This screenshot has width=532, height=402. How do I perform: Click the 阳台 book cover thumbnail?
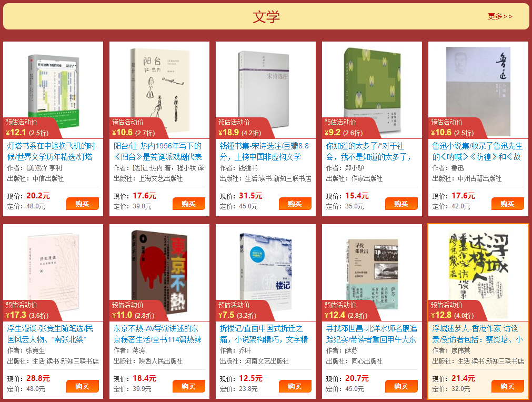pyautogui.click(x=160, y=90)
